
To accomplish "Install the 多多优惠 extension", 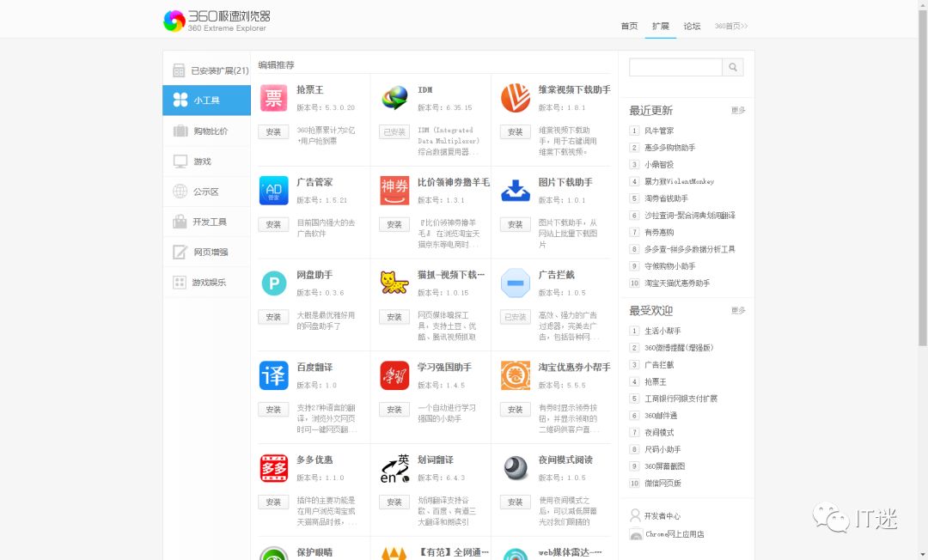I will pos(273,502).
